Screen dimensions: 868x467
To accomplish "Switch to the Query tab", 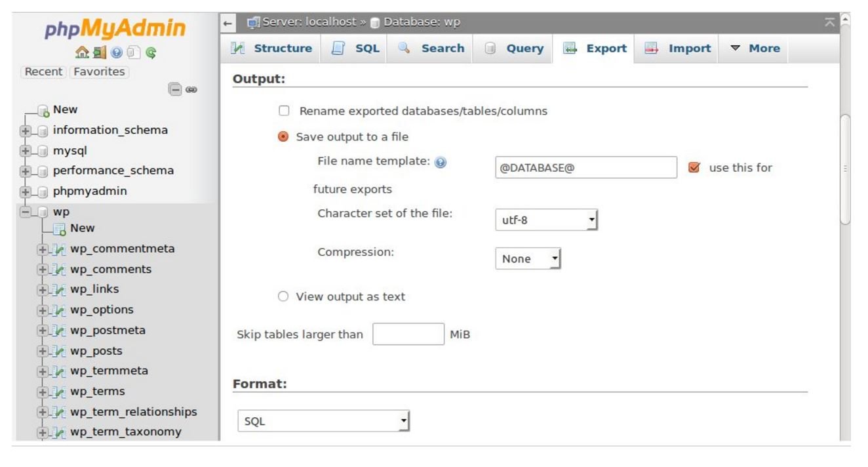I will tap(513, 49).
